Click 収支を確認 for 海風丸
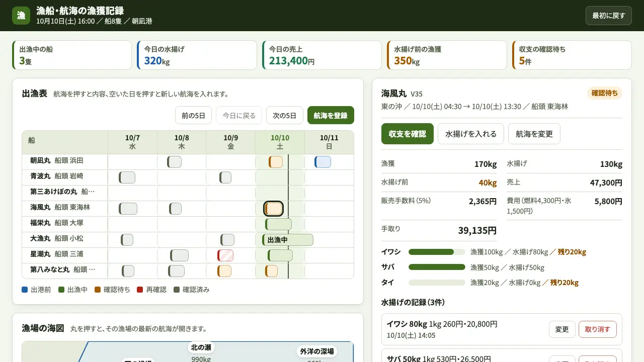 click(408, 134)
